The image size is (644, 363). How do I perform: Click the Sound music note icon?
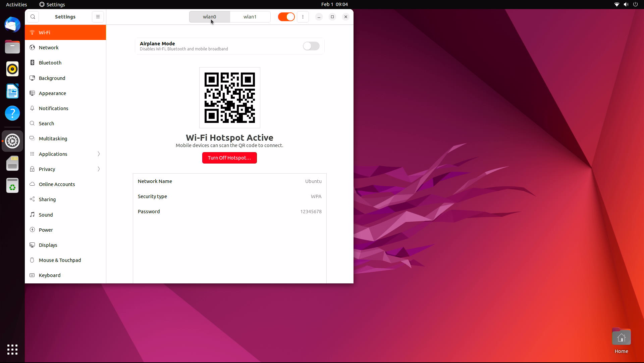point(32,215)
